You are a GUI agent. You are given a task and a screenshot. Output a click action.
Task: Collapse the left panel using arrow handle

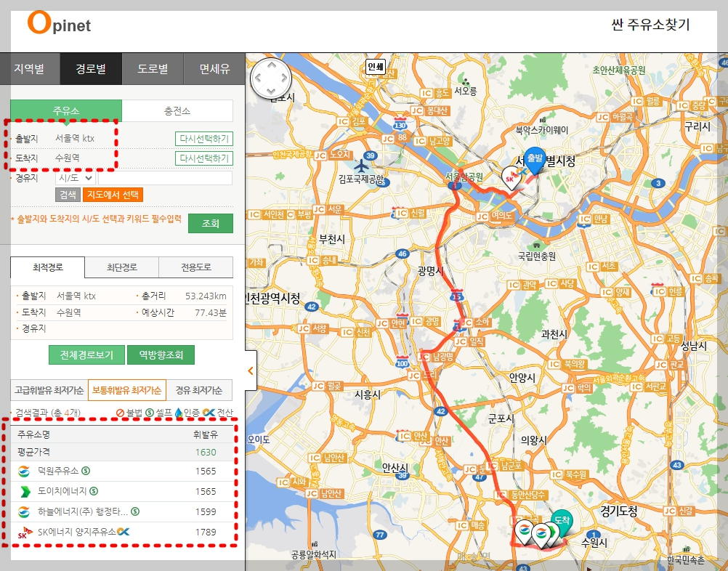pyautogui.click(x=251, y=370)
